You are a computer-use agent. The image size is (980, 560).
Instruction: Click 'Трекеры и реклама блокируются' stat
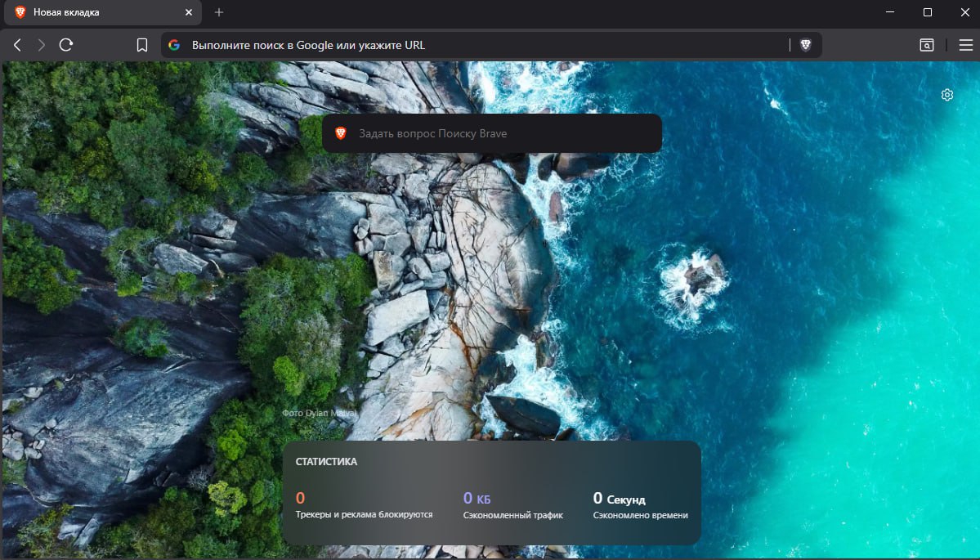[x=364, y=515]
